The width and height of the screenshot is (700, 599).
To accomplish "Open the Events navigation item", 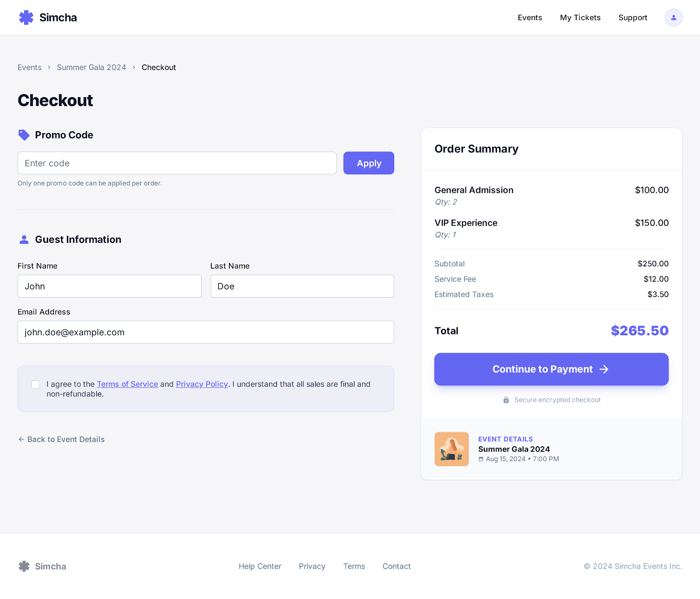I will [529, 18].
